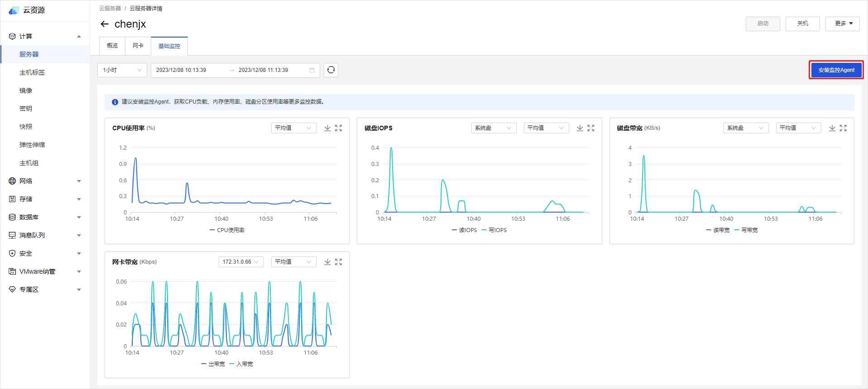
Task: Toggle the 写带宽 legend series
Action: pyautogui.click(x=746, y=230)
